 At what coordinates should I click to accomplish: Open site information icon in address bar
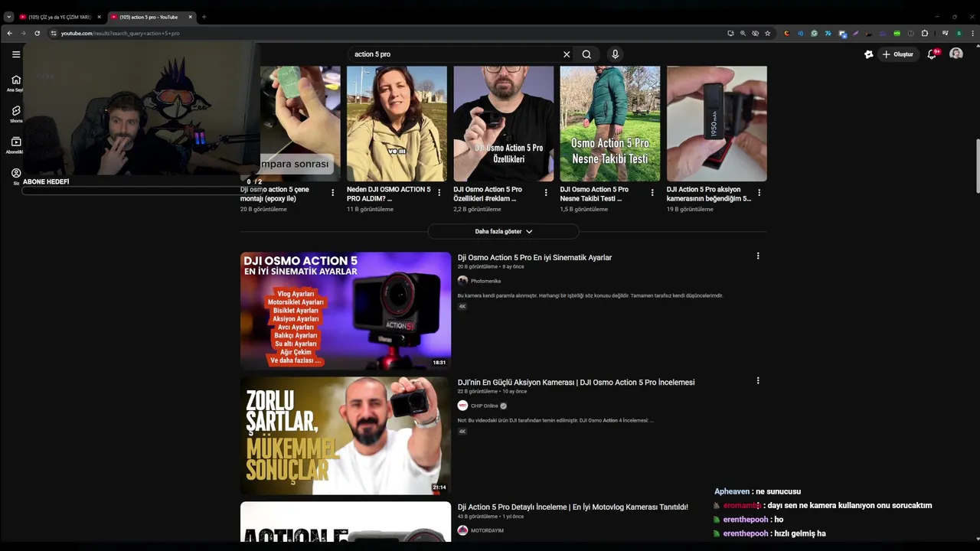(54, 33)
